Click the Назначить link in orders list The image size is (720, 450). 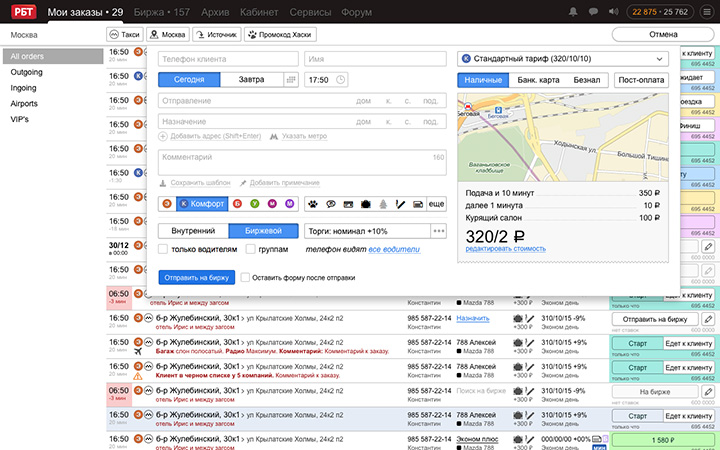click(x=473, y=318)
